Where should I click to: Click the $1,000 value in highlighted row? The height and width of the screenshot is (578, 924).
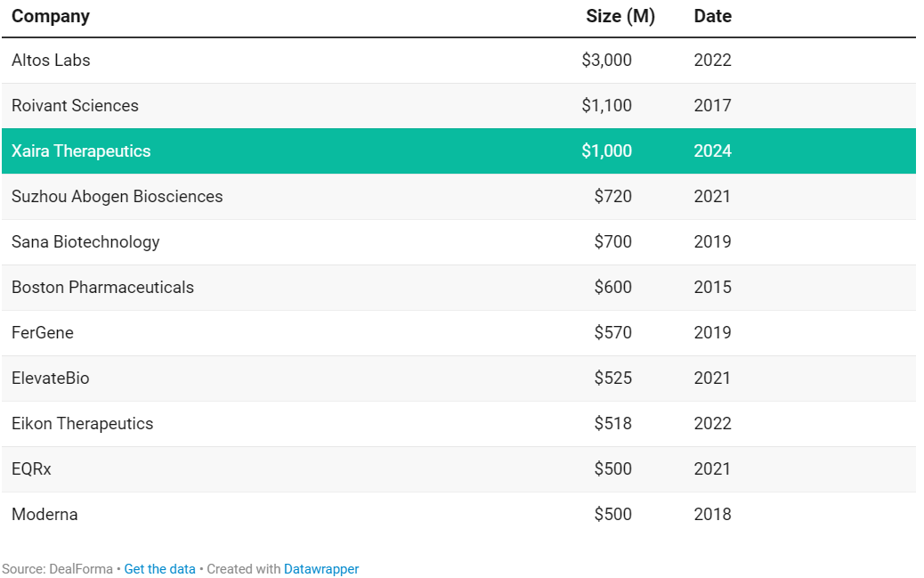tap(606, 151)
